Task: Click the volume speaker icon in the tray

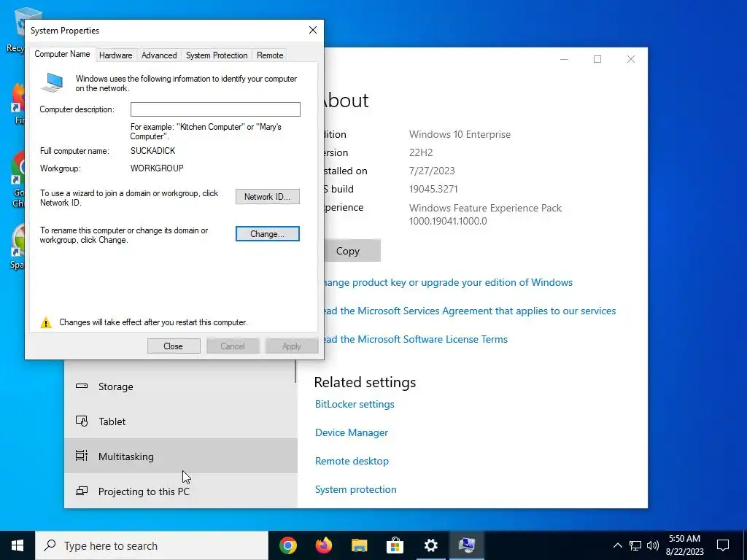Action: coord(653,545)
